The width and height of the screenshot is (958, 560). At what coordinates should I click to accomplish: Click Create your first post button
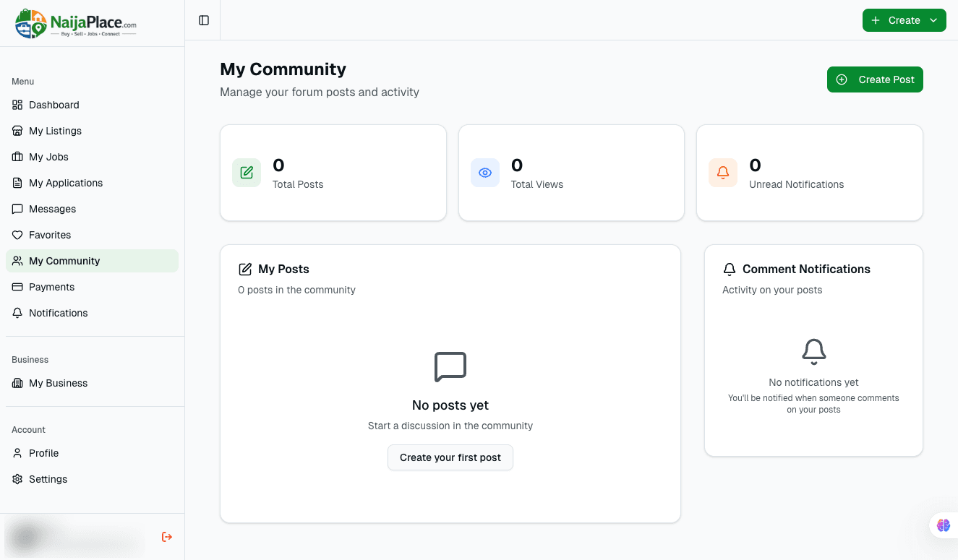tap(450, 457)
